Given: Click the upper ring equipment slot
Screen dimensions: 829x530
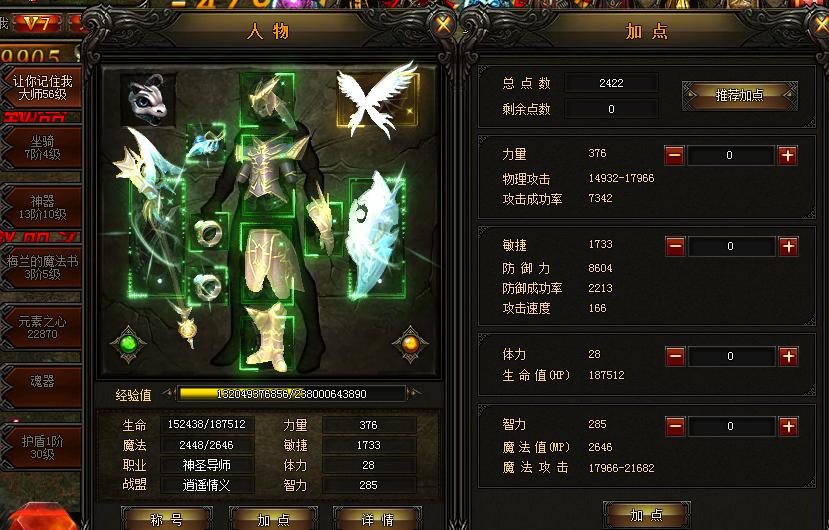Looking at the screenshot, I should pyautogui.click(x=208, y=232).
